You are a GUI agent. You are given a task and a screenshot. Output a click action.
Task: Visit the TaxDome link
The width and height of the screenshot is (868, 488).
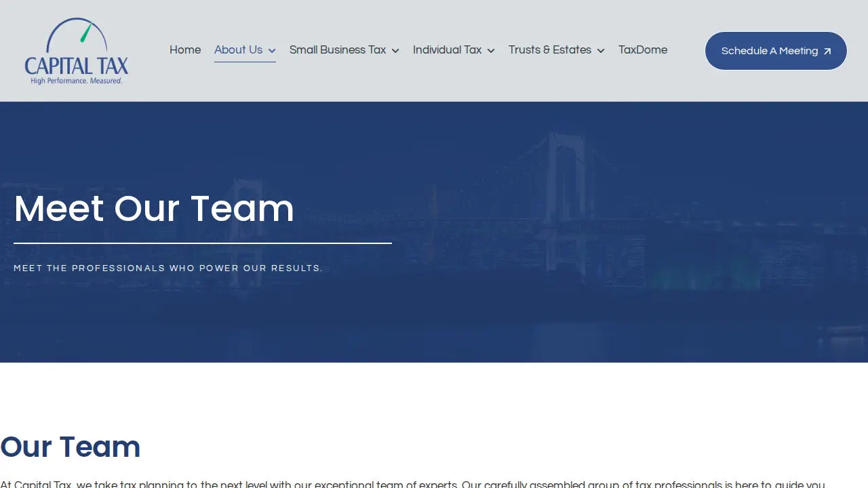[x=643, y=50]
